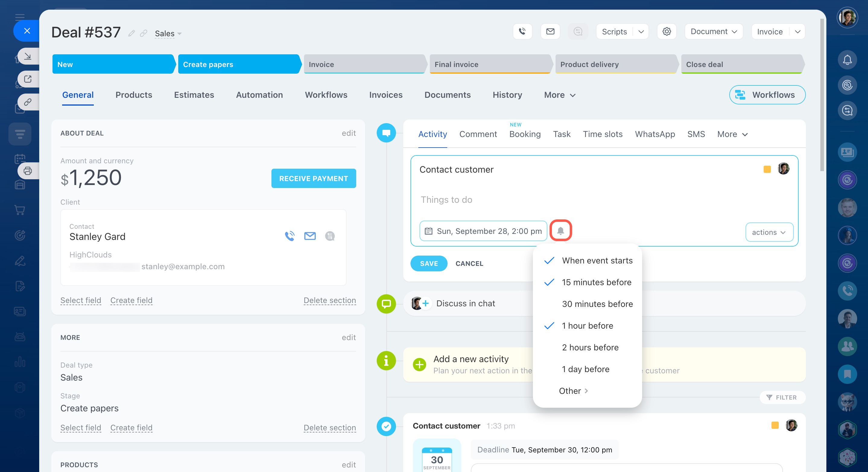The width and height of the screenshot is (868, 472).
Task: Copy deal link icon beside title
Action: click(x=144, y=33)
